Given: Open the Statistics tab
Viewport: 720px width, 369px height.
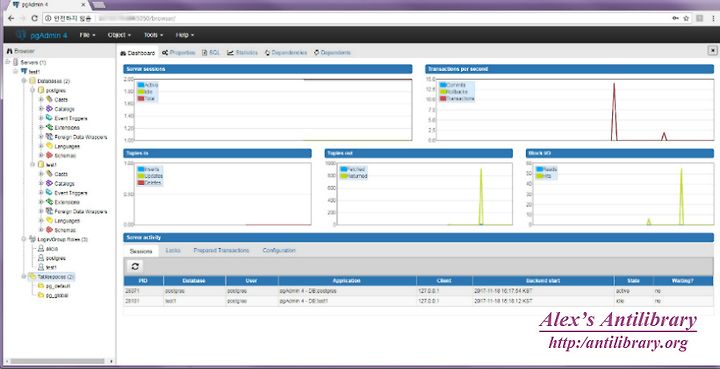Looking at the screenshot, I should pyautogui.click(x=242, y=53).
